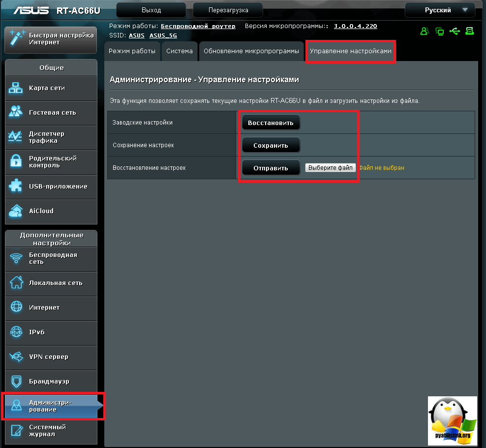Open the IPv6 settings icon
486x448 pixels.
coord(16,332)
